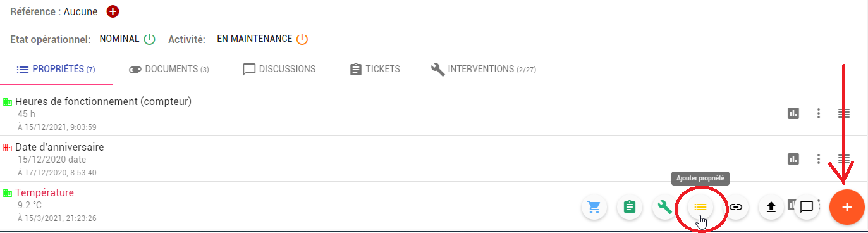The image size is (868, 233).
Task: Open the DISCUSSIONS tab
Action: click(x=279, y=69)
